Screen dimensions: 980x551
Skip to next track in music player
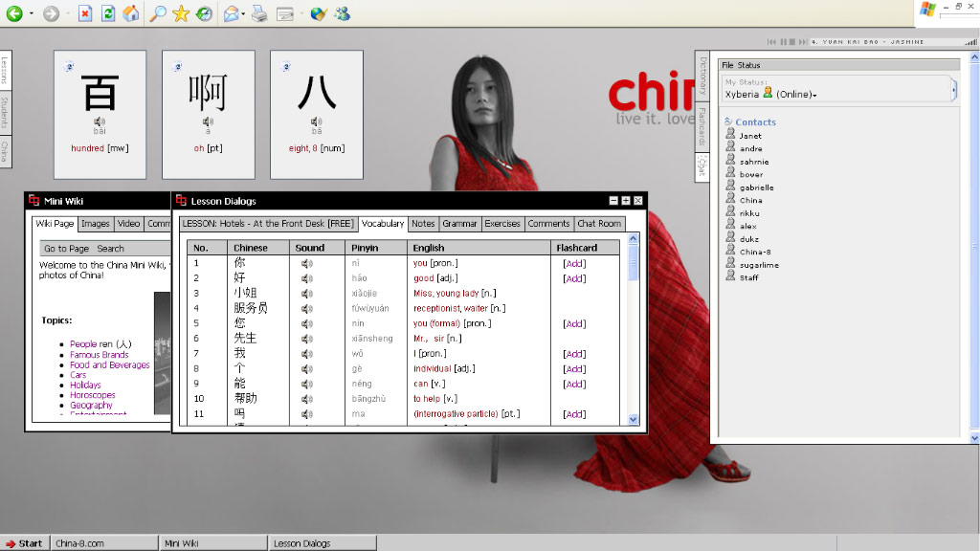pos(802,42)
